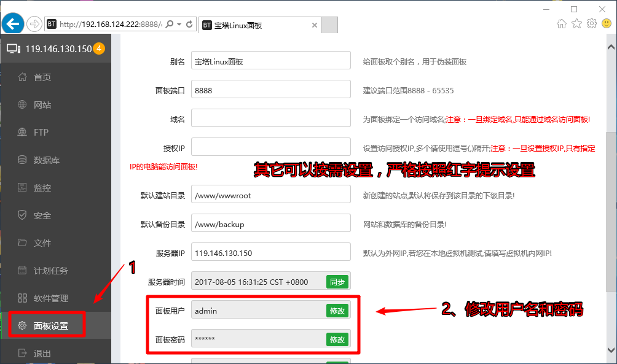The image size is (617, 364).
Task: Open 软件管理 from the sidebar
Action: (x=51, y=298)
